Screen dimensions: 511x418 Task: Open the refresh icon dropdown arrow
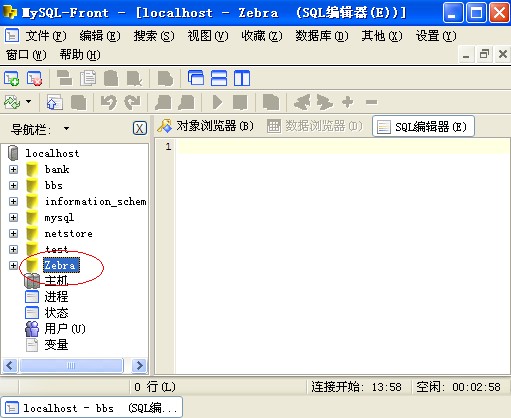coord(29,101)
